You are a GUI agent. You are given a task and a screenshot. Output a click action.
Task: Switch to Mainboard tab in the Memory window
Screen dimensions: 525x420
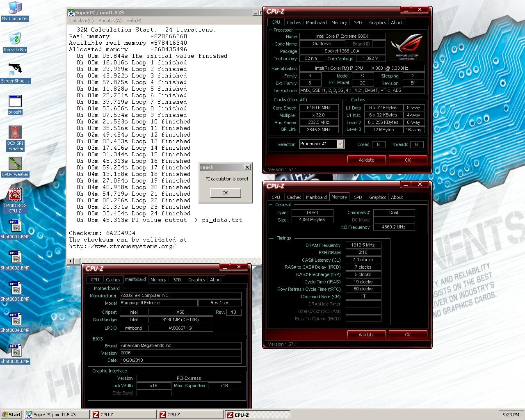(316, 197)
